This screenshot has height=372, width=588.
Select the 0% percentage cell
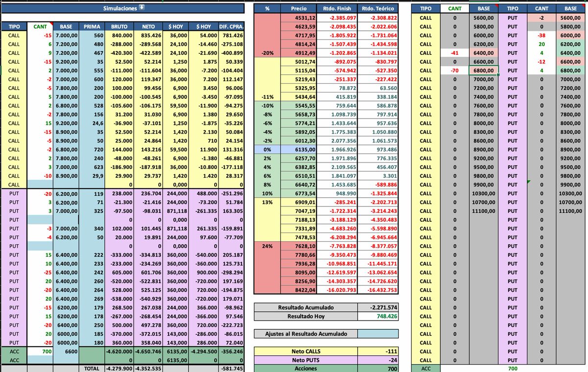pyautogui.click(x=267, y=149)
